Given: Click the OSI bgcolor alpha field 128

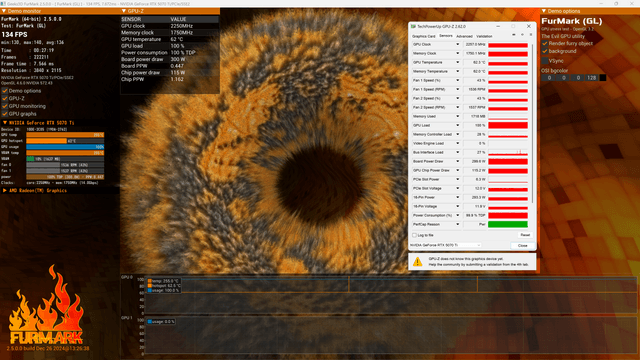Looking at the screenshot, I should (591, 78).
